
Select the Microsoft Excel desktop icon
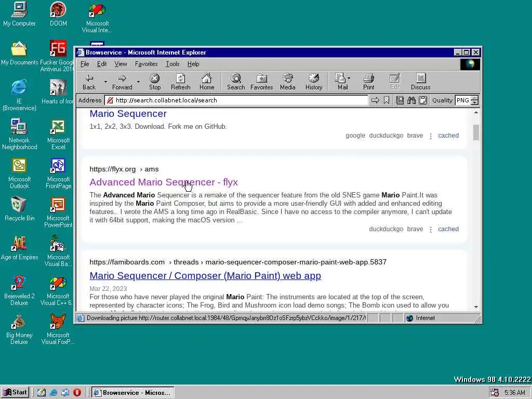(x=58, y=135)
